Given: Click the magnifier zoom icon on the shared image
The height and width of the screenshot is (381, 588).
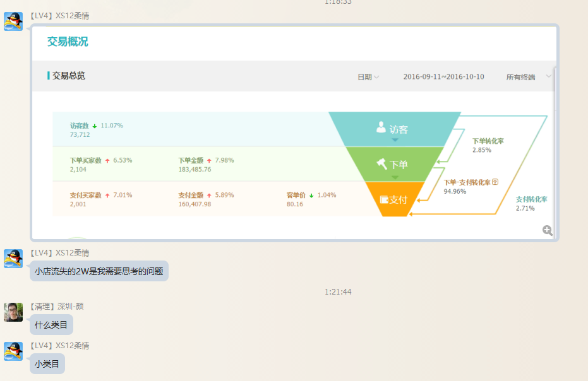Looking at the screenshot, I should 548,231.
